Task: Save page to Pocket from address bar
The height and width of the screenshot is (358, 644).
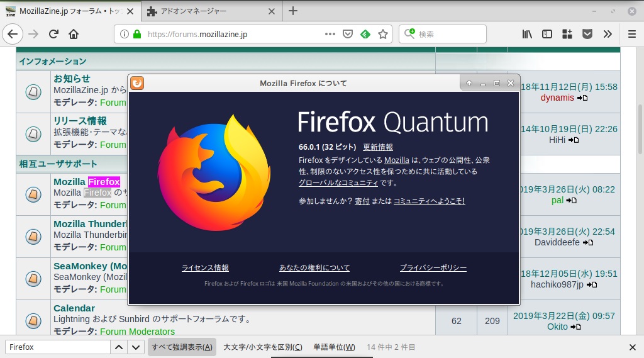Action: tap(347, 34)
